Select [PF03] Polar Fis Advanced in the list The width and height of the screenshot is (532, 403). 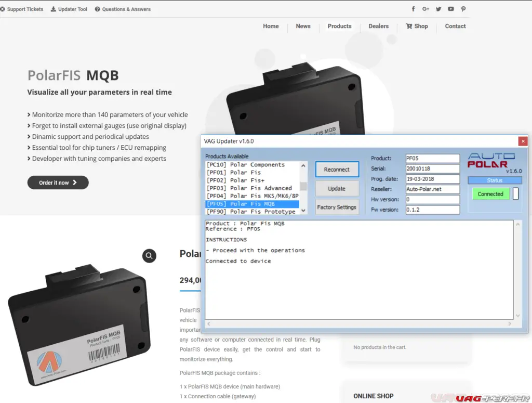(252, 188)
